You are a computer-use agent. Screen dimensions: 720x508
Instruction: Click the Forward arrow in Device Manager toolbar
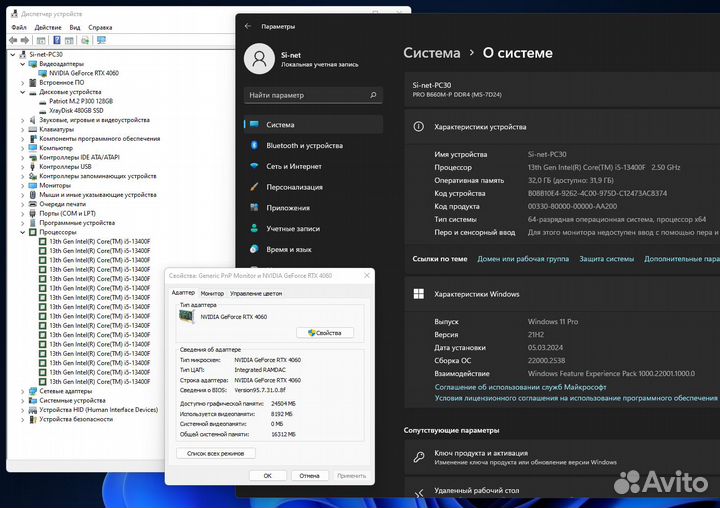[25, 40]
